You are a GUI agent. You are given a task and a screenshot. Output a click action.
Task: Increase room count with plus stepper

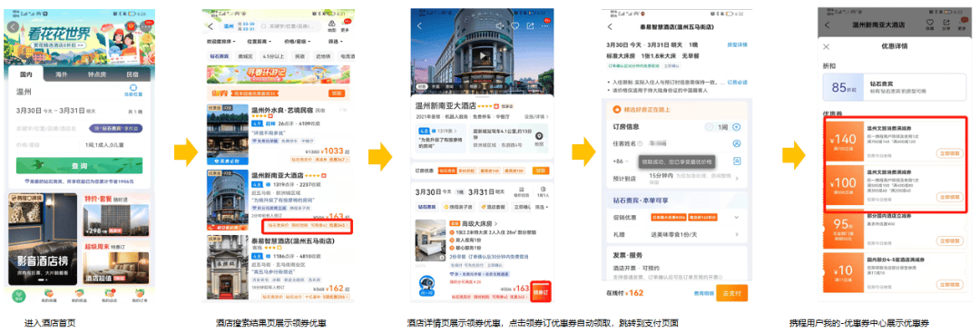point(737,127)
